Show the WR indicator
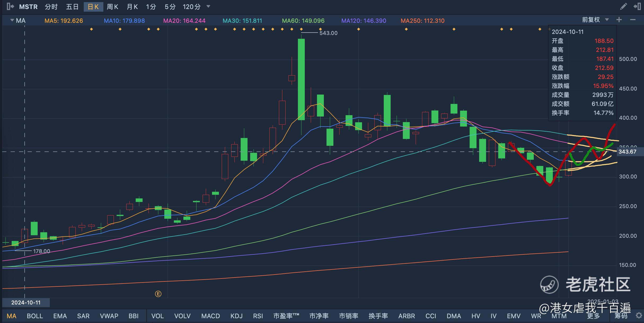This screenshot has height=323, width=644. [x=536, y=316]
